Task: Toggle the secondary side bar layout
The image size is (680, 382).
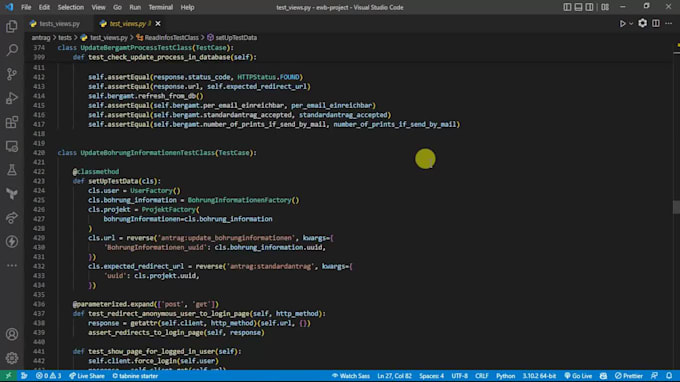Action: 589,7
